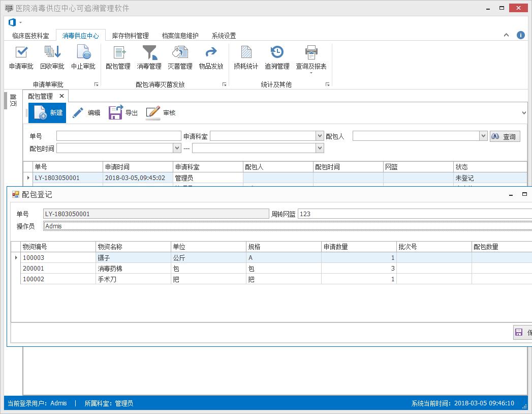532x414 pixels.
Task: Open 查询及报表 query and reports
Action: [311, 60]
